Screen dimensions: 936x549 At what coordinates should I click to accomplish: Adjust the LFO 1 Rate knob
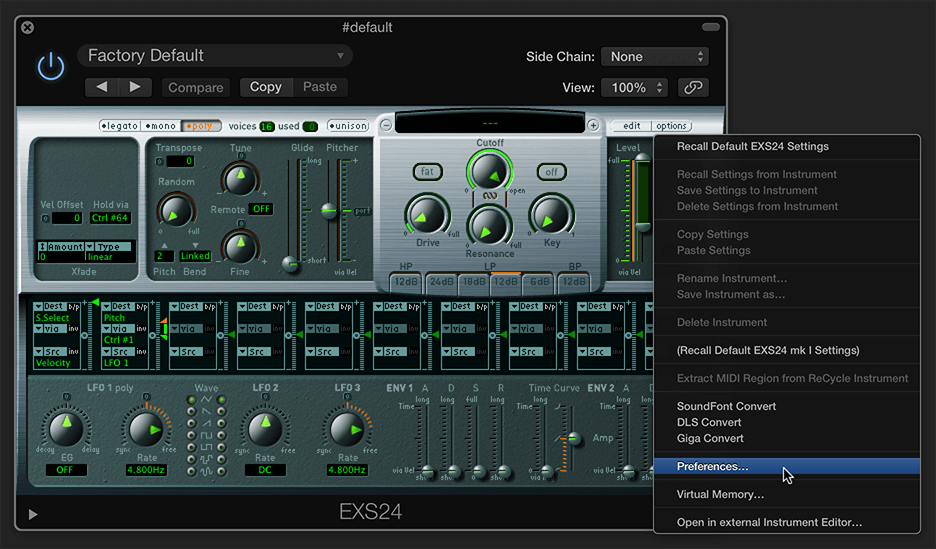147,428
